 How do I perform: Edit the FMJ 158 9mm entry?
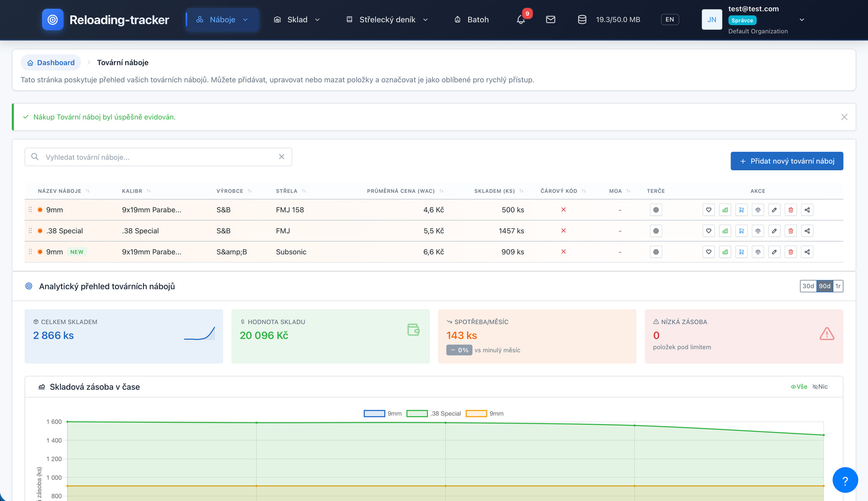(774, 210)
